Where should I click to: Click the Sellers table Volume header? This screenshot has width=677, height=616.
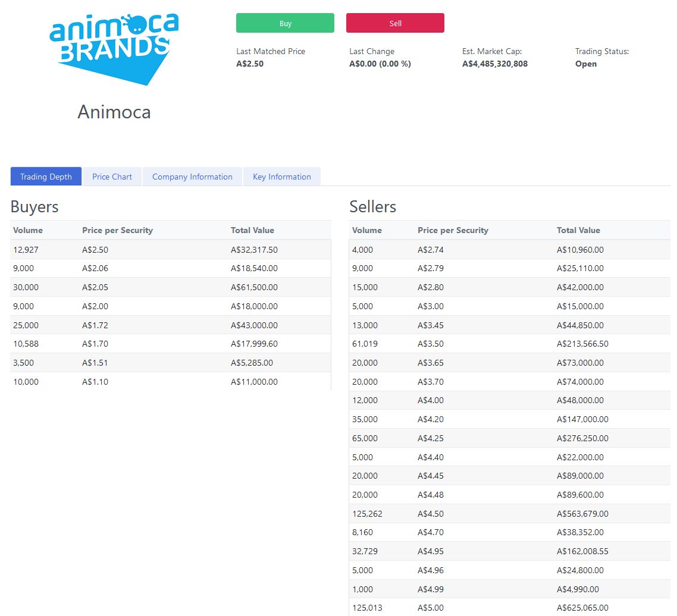click(367, 230)
